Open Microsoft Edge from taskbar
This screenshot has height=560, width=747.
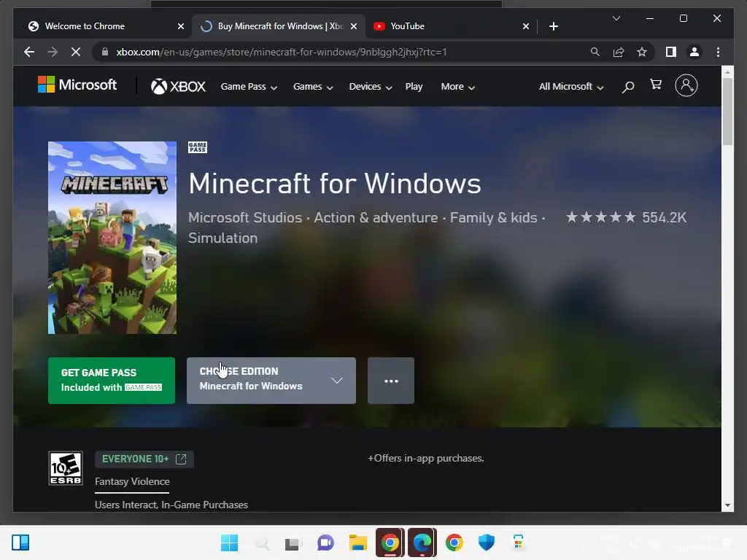(x=422, y=542)
